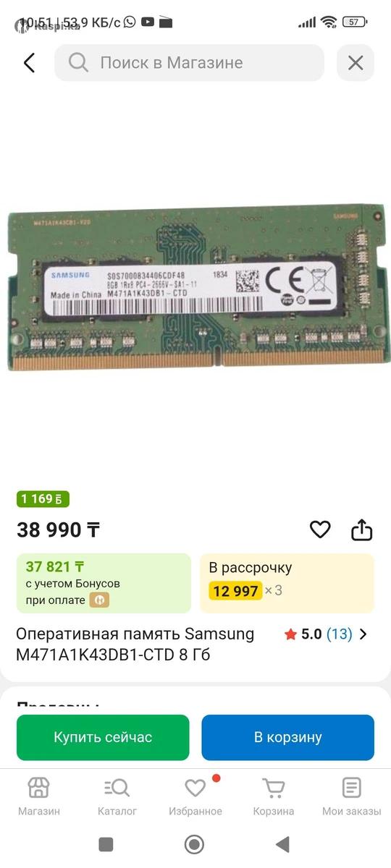
Task: Expand reviews via chevron next to rating
Action: 363,634
